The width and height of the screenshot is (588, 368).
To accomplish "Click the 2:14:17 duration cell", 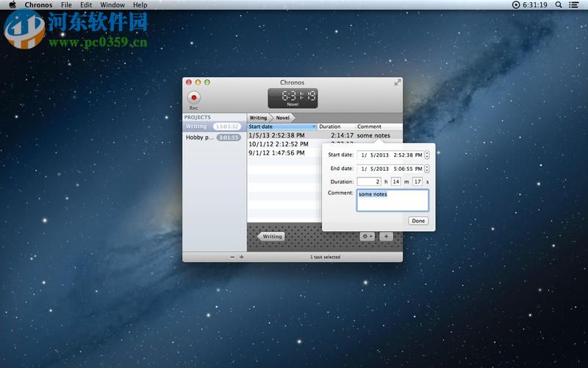I will 342,135.
